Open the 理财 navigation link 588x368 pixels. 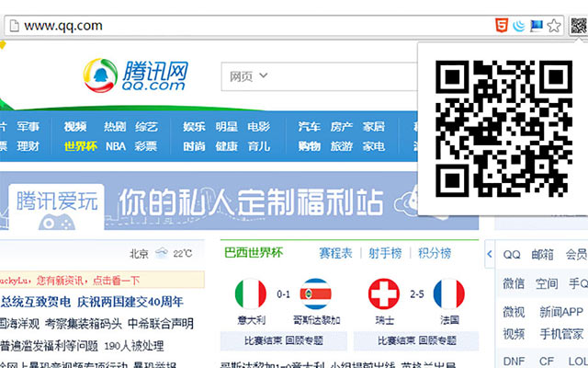click(28, 146)
